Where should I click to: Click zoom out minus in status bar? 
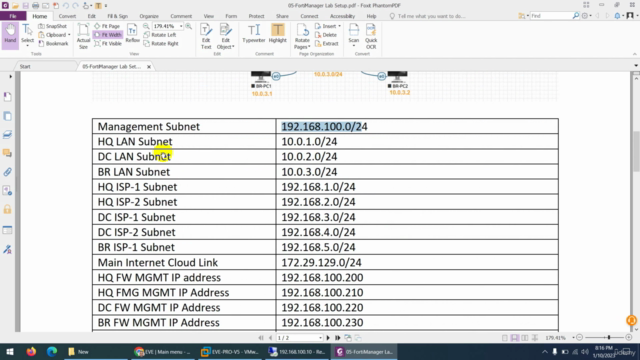pos(580,338)
